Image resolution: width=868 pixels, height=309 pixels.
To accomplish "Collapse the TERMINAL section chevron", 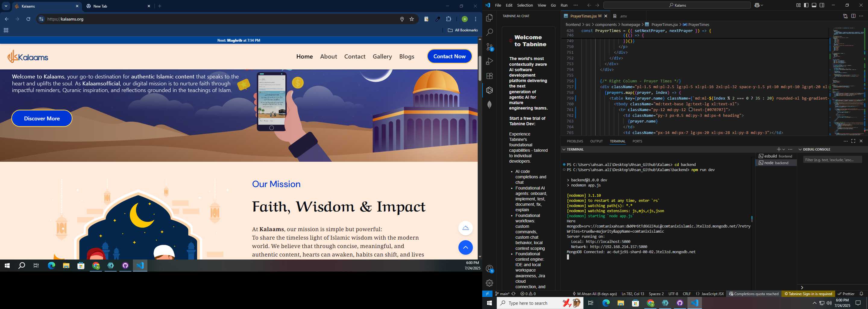I will pyautogui.click(x=564, y=149).
